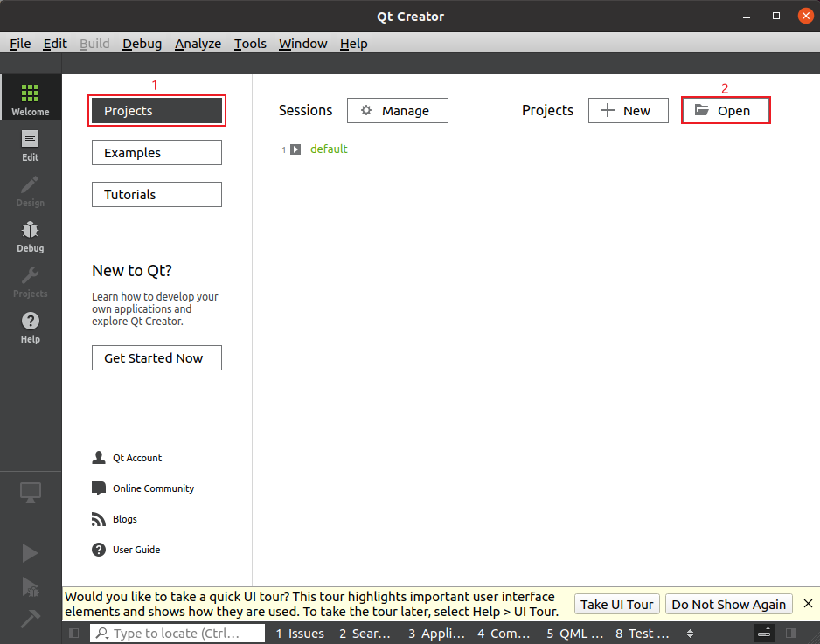Visit the Online Community link
Image resolution: width=820 pixels, height=644 pixels.
coord(153,488)
